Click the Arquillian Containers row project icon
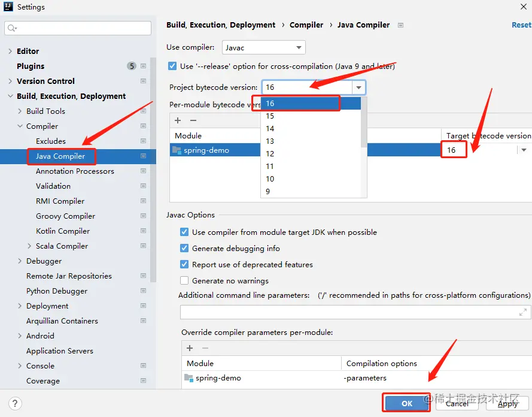Screen dimensions: 532x417 143,321
